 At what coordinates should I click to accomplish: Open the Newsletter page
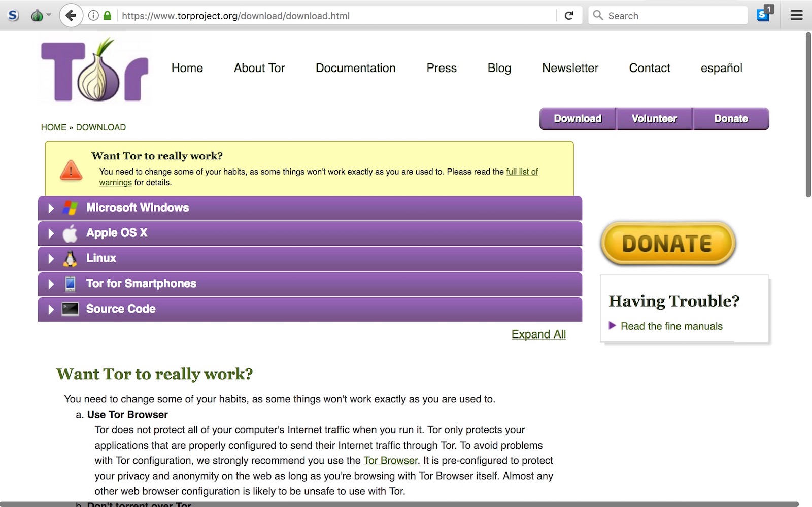click(570, 68)
